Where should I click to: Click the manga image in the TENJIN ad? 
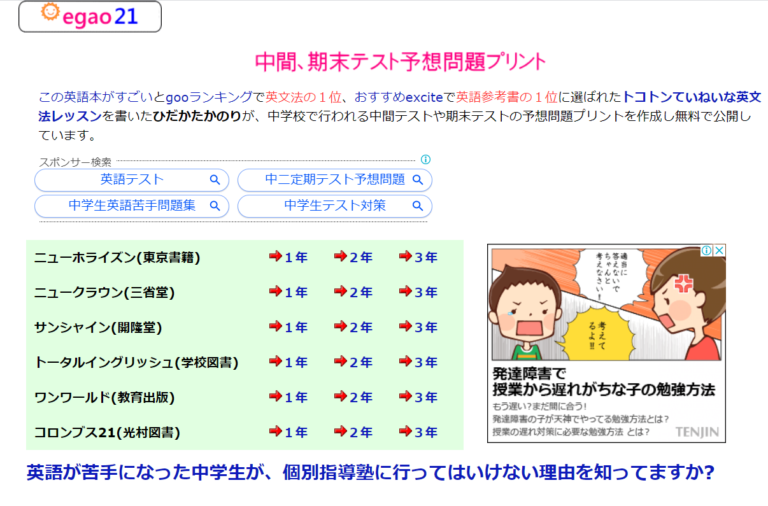(606, 304)
